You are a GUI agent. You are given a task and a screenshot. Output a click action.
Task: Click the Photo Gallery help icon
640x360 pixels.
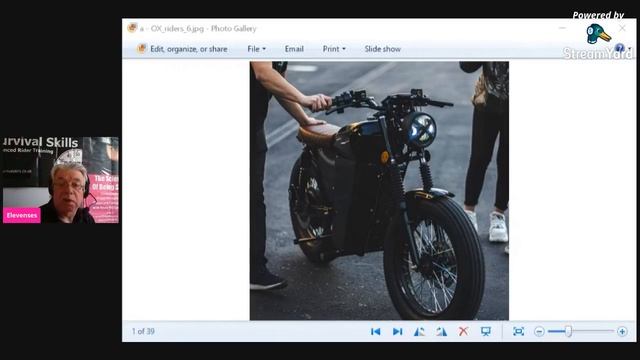(x=620, y=48)
